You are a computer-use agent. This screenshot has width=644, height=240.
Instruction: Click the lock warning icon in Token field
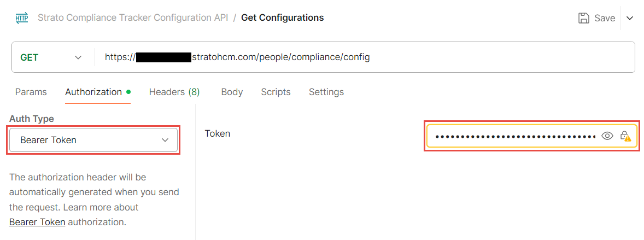[625, 136]
